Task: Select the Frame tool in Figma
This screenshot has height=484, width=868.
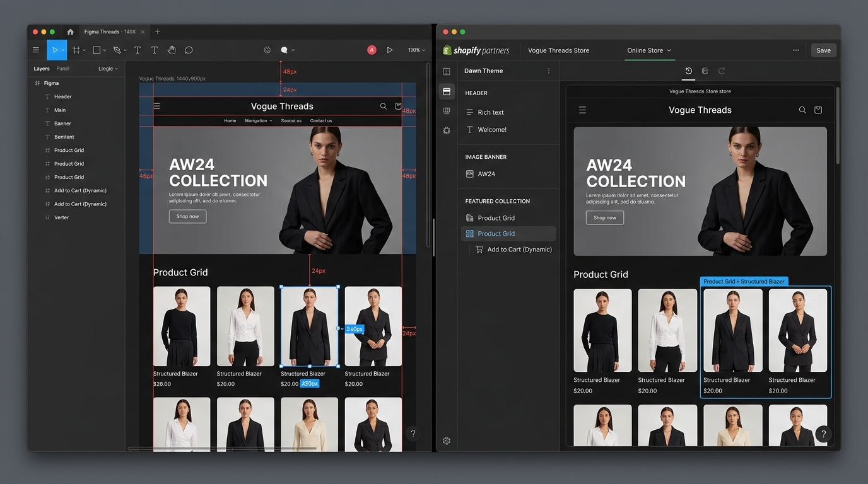Action: click(x=76, y=50)
